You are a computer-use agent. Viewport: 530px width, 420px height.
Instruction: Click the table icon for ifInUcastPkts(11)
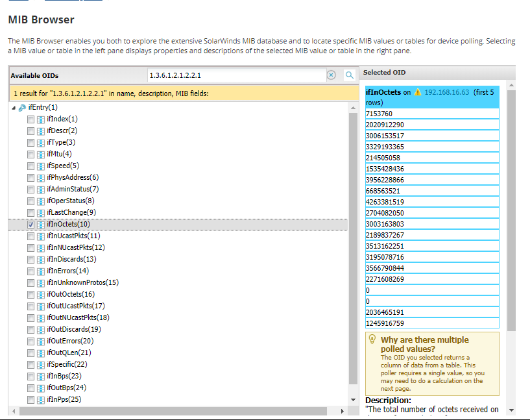(41, 236)
